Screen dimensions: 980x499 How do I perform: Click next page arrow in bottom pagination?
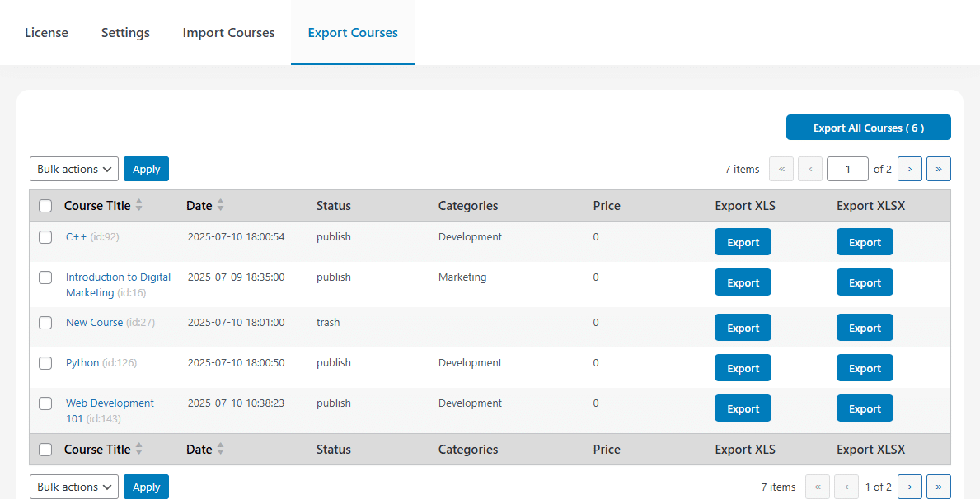point(909,487)
